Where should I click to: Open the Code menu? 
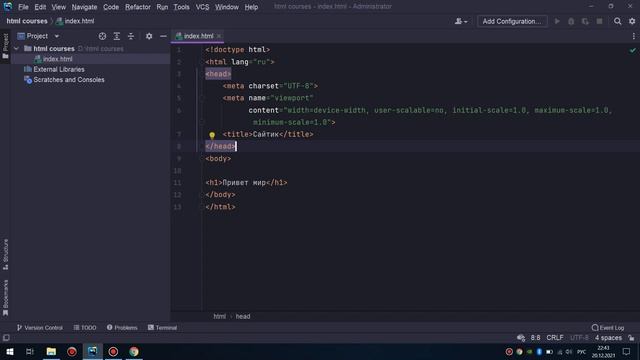[111, 7]
